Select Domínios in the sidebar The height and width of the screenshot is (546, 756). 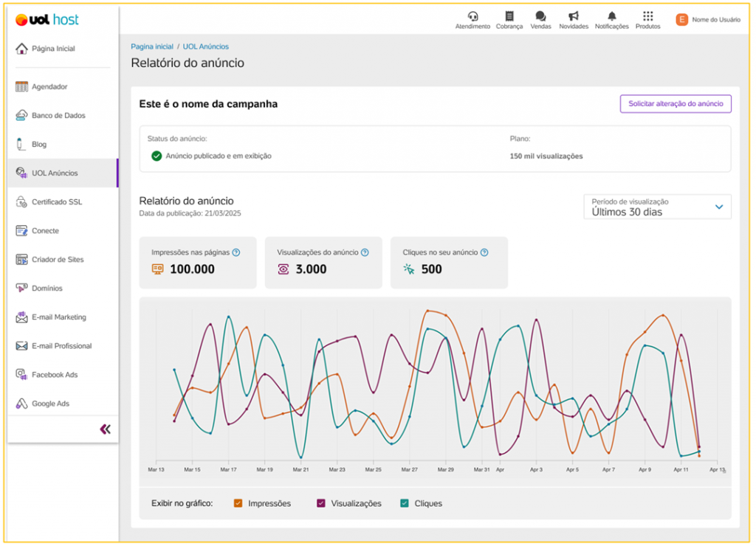tap(63, 288)
